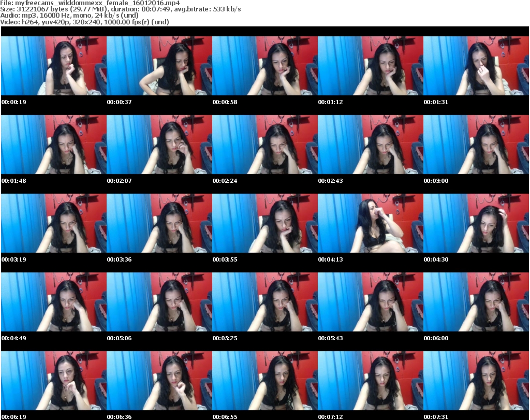
Task: Click the 00:07:31 timestamp label
Action: coord(436,417)
